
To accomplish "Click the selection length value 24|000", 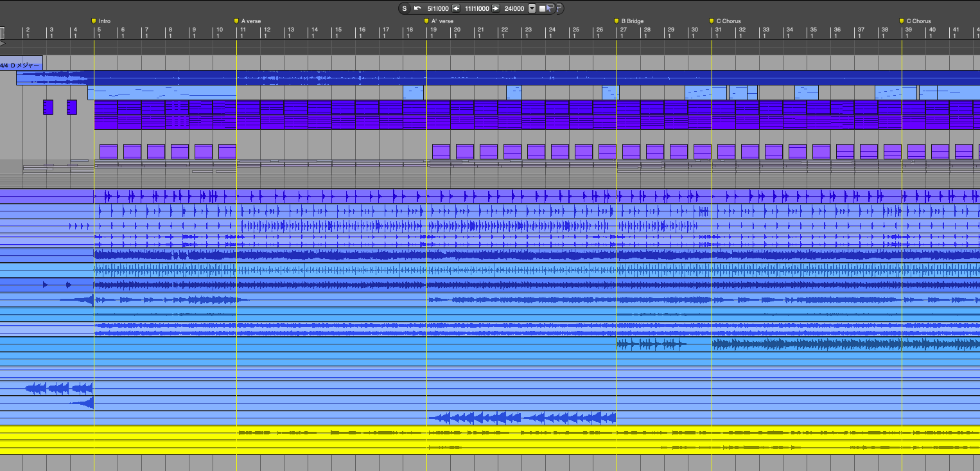I will [x=514, y=8].
